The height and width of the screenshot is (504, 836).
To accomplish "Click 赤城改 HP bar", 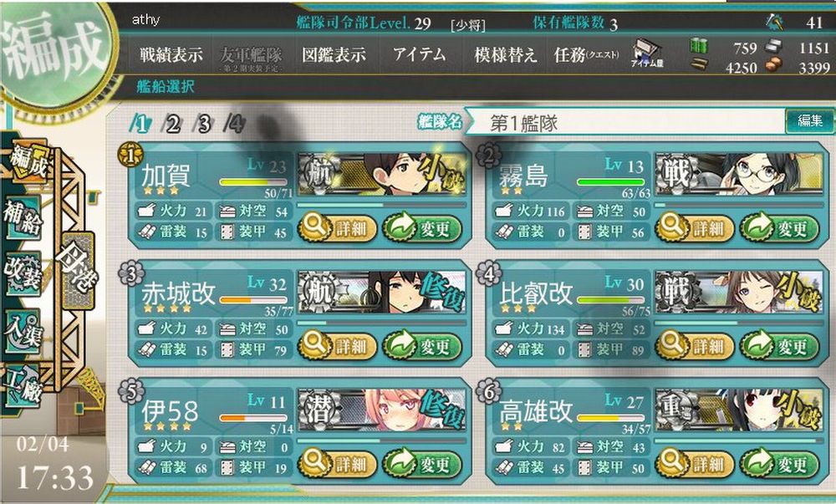I will (253, 300).
